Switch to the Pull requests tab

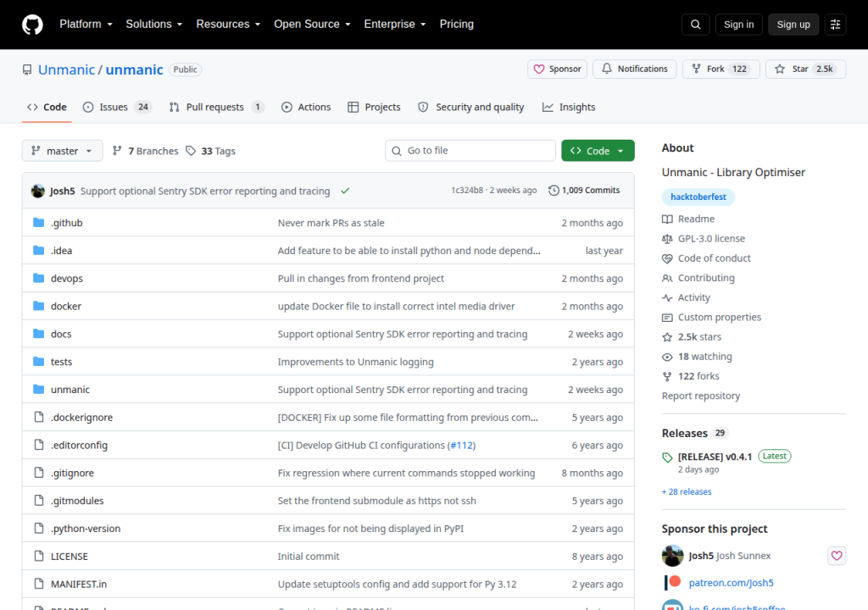(216, 107)
